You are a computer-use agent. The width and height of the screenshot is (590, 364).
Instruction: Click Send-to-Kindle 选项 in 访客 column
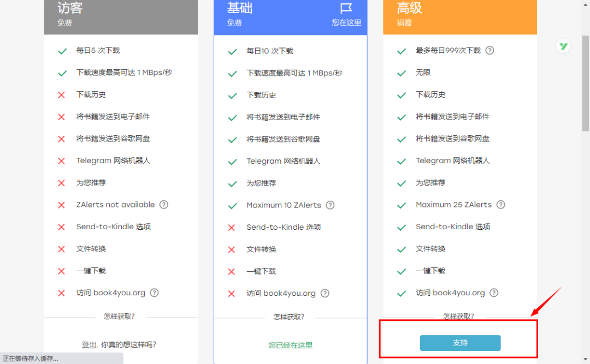click(114, 226)
